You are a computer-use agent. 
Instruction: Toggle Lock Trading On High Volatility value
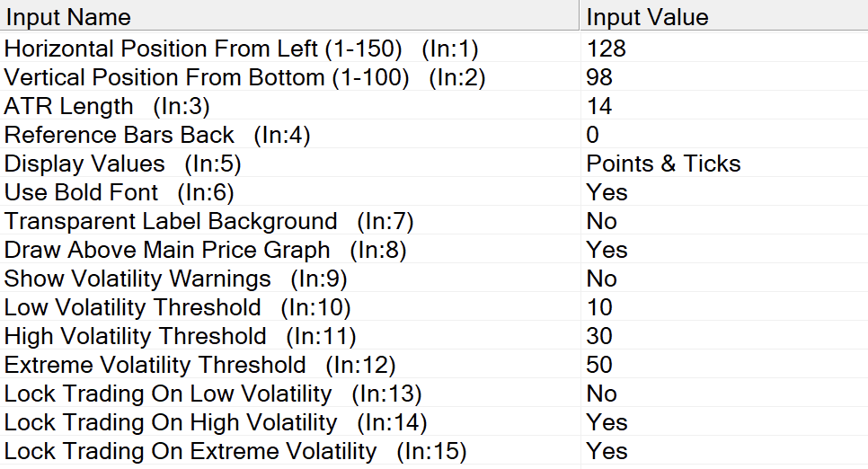607,422
